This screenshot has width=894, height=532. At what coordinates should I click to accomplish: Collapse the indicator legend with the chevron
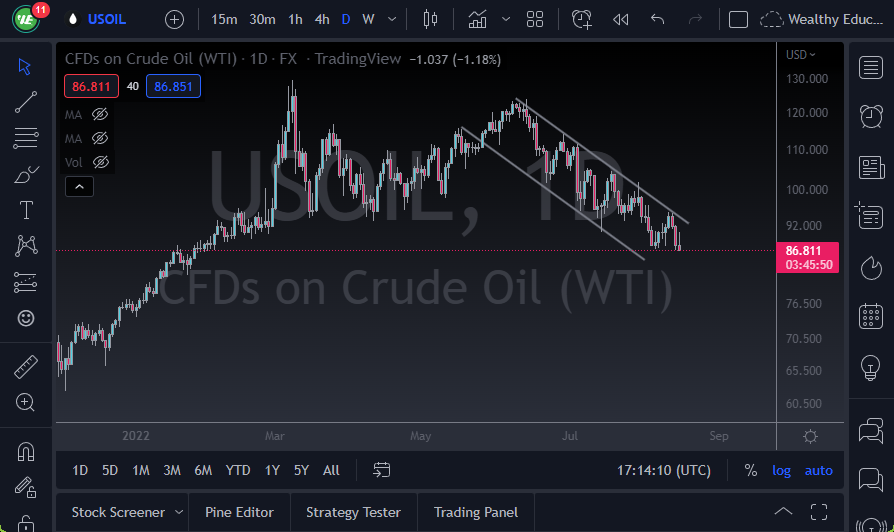[78, 186]
